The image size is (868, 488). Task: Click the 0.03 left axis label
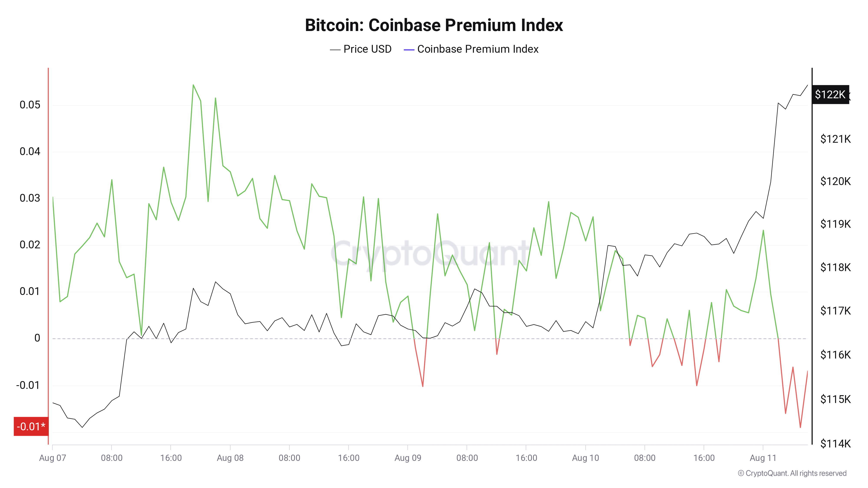pyautogui.click(x=30, y=198)
